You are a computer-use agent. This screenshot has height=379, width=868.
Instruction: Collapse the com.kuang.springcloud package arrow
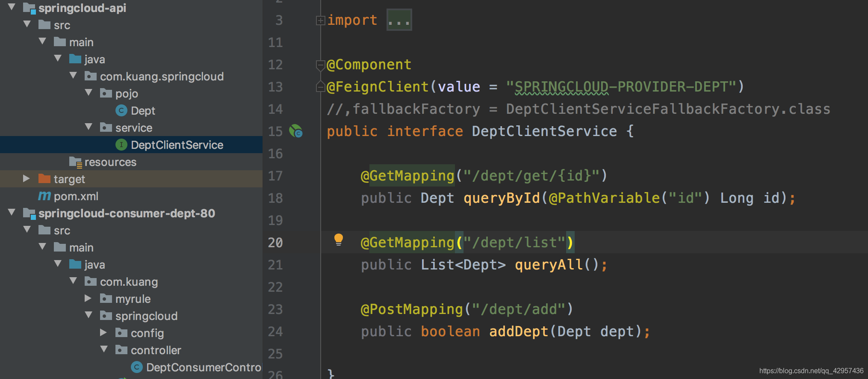point(74,75)
